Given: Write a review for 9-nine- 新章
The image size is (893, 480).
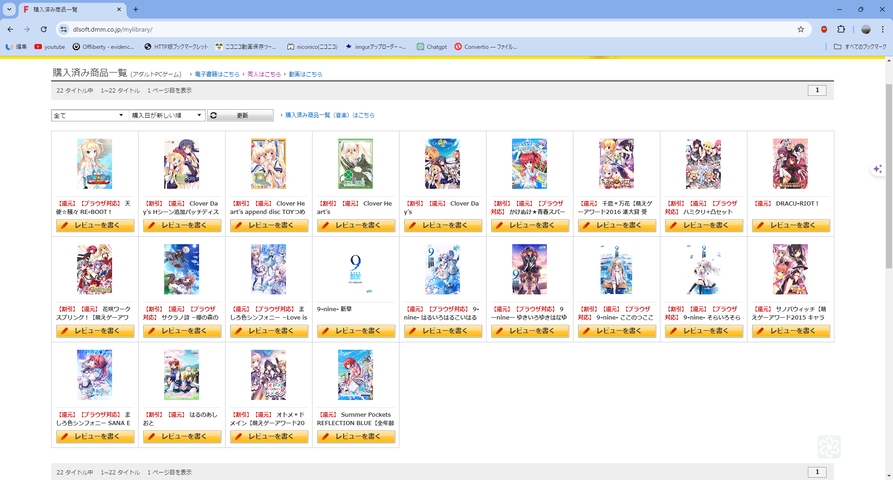Looking at the screenshot, I should [x=356, y=331].
